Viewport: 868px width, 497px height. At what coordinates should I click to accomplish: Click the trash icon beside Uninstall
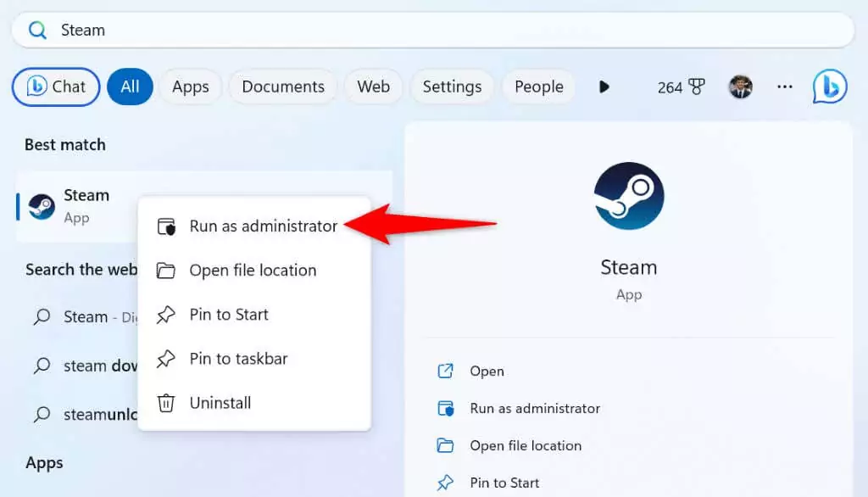tap(165, 403)
